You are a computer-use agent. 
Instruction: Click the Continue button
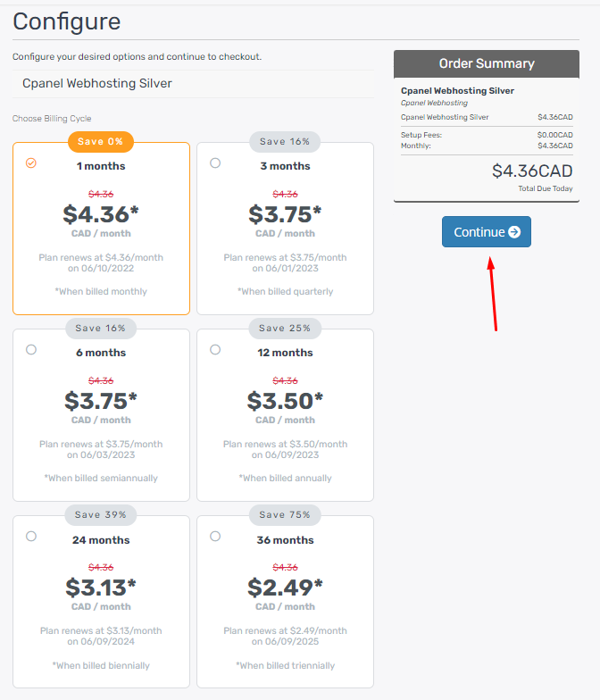(x=486, y=232)
